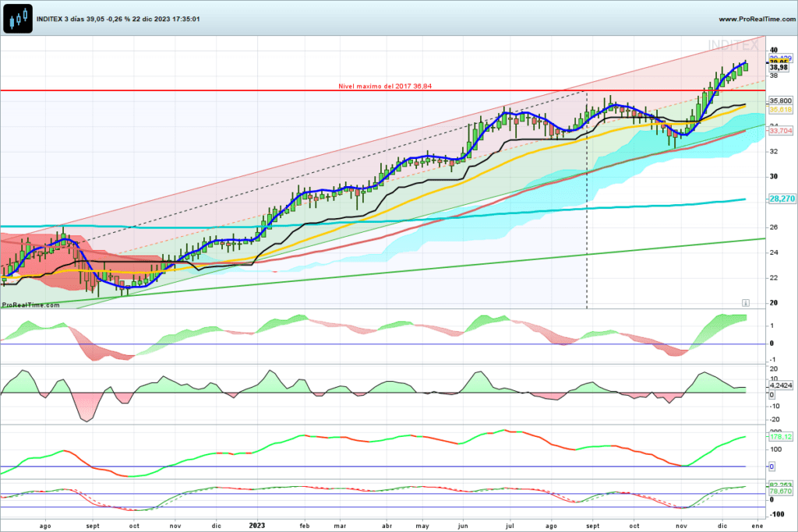Click the 22 price level on the axis

click(x=774, y=278)
